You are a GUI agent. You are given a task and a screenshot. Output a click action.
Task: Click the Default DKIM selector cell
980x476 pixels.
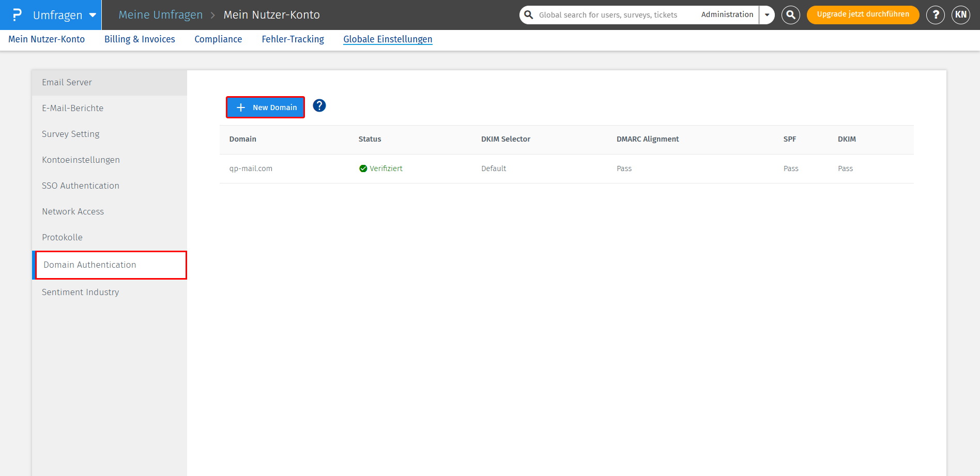click(494, 169)
